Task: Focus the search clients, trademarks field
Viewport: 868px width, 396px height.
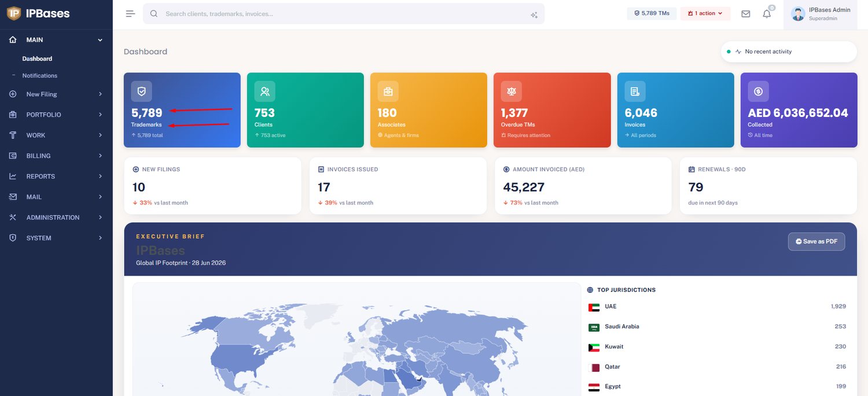Action: (x=344, y=14)
